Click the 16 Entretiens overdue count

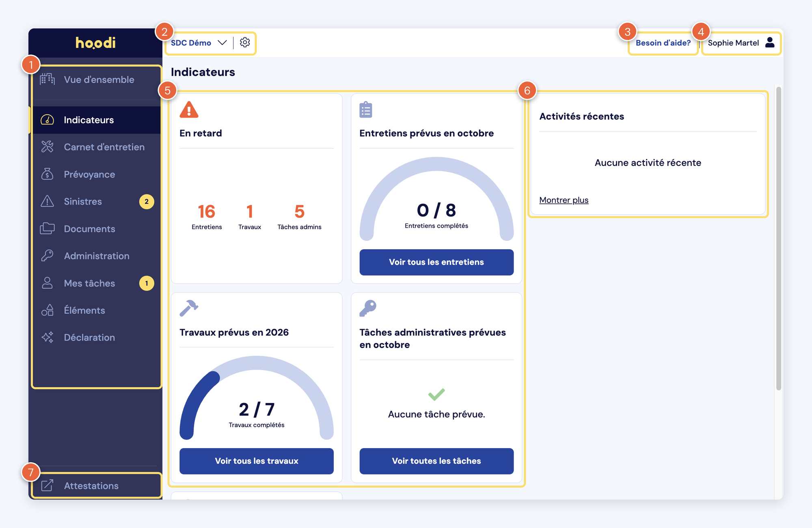207,217
